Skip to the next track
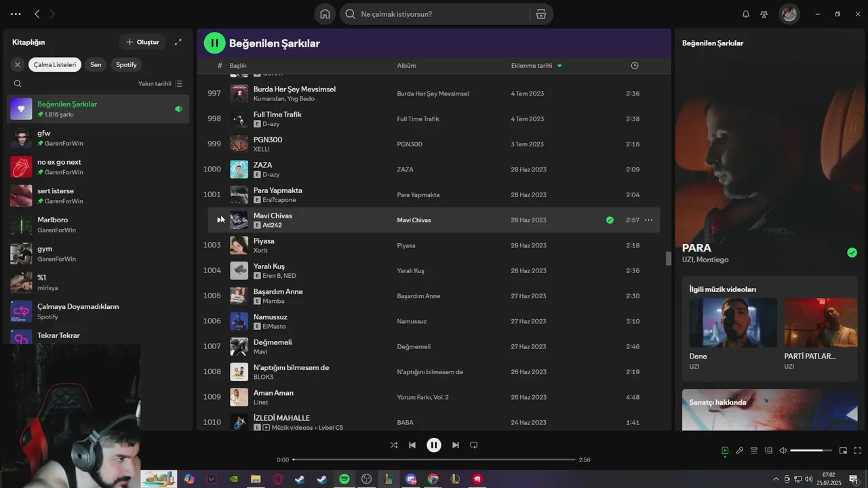Screen dimensions: 868x488 coord(456,445)
